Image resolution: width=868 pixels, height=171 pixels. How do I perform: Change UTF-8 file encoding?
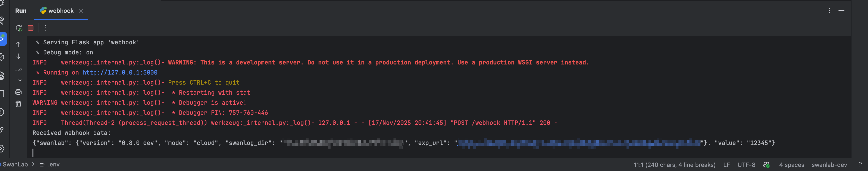click(x=746, y=165)
